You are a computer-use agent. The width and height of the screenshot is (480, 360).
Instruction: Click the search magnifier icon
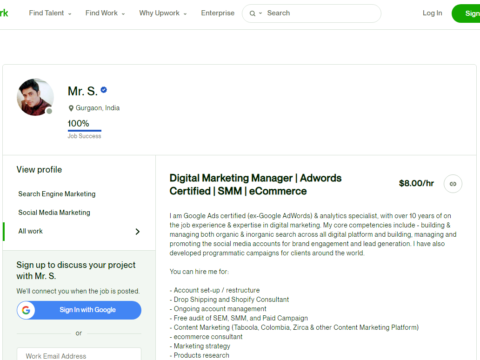tap(252, 14)
